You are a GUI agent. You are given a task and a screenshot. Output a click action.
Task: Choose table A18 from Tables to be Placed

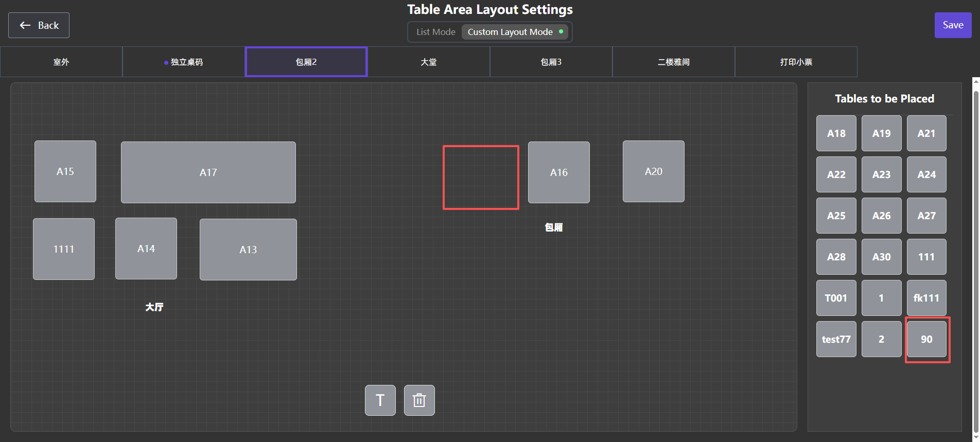point(836,133)
